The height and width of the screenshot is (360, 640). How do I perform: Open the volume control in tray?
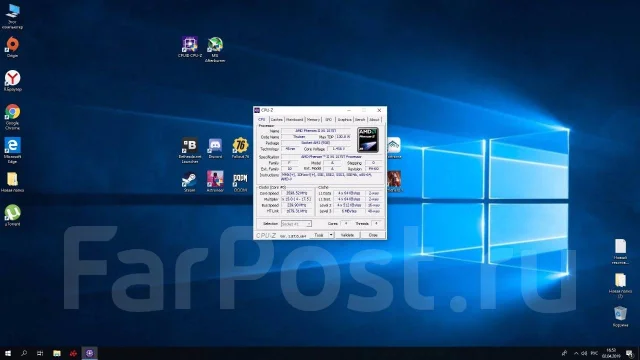pyautogui.click(x=584, y=353)
